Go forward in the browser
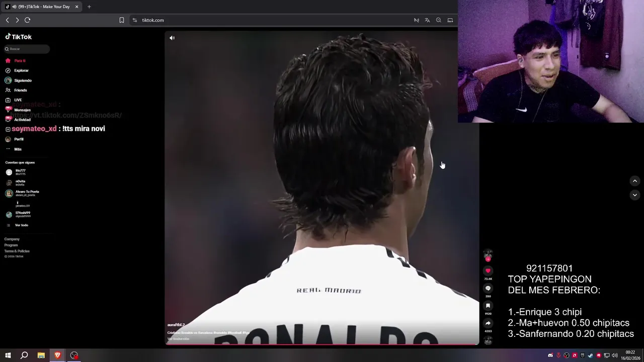 coord(17,20)
